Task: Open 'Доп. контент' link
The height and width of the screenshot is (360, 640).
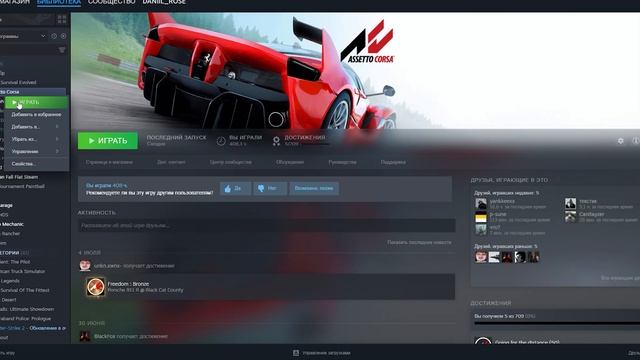Action: (171, 162)
